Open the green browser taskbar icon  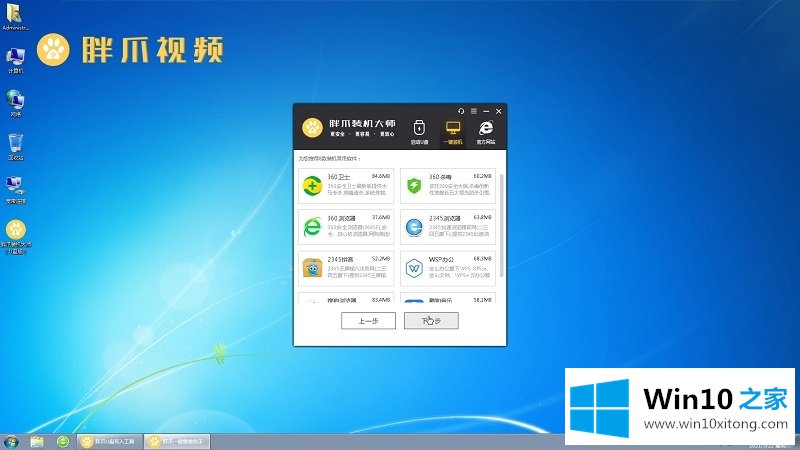click(x=63, y=441)
